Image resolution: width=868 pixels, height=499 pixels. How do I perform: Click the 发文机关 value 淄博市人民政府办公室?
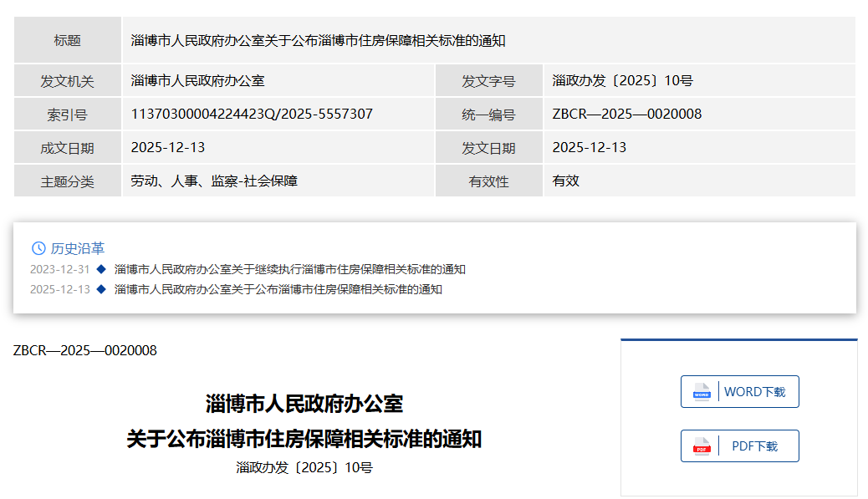197,81
